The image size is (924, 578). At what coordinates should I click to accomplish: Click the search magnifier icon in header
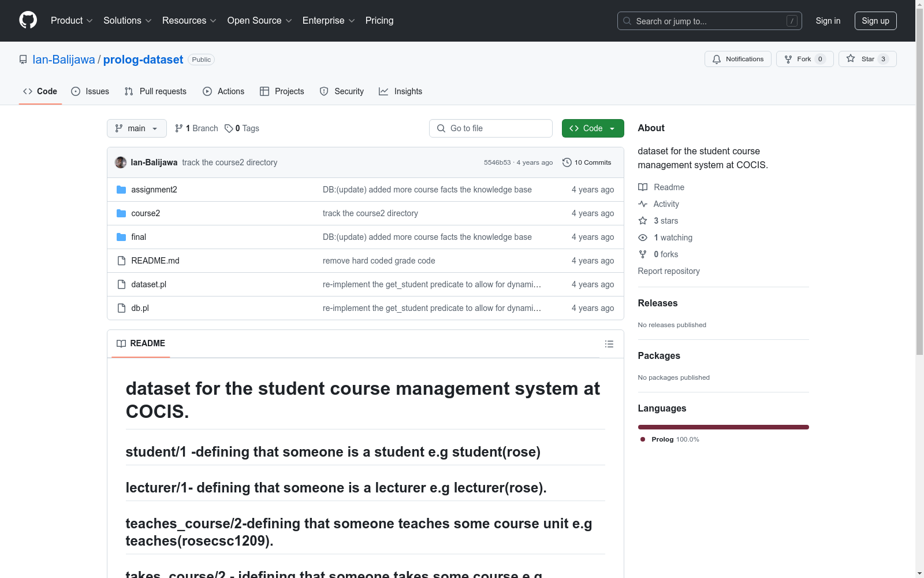pyautogui.click(x=627, y=21)
